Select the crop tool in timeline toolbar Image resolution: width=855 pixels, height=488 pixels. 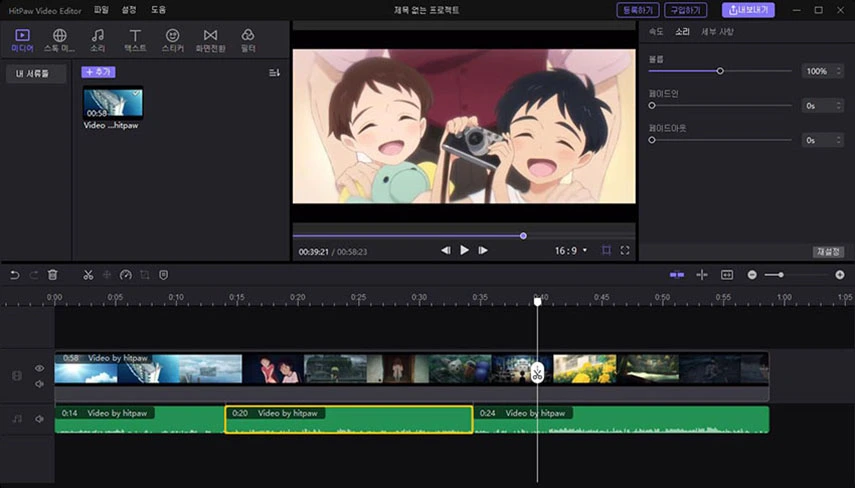pos(144,275)
